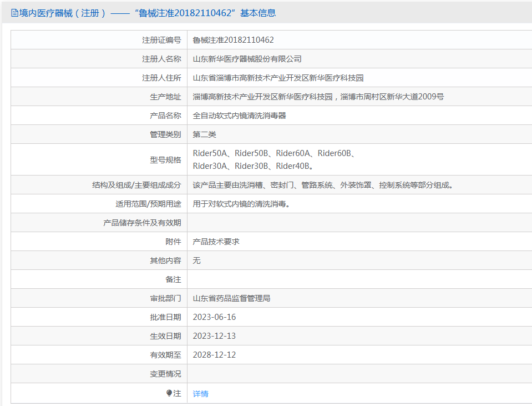Click the 其他内容 label
This screenshot has height=406, width=532.
click(165, 260)
